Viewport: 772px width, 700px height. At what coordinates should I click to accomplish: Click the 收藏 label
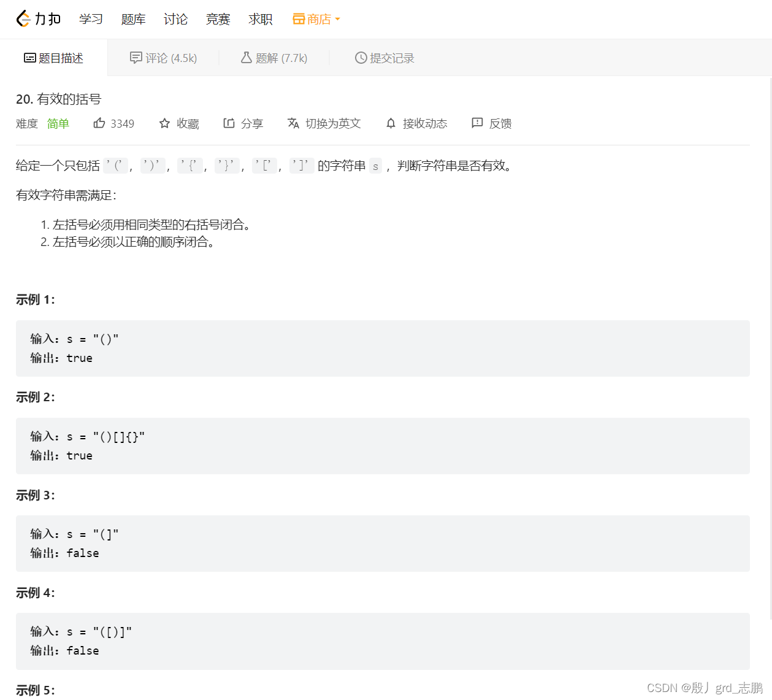coord(188,123)
